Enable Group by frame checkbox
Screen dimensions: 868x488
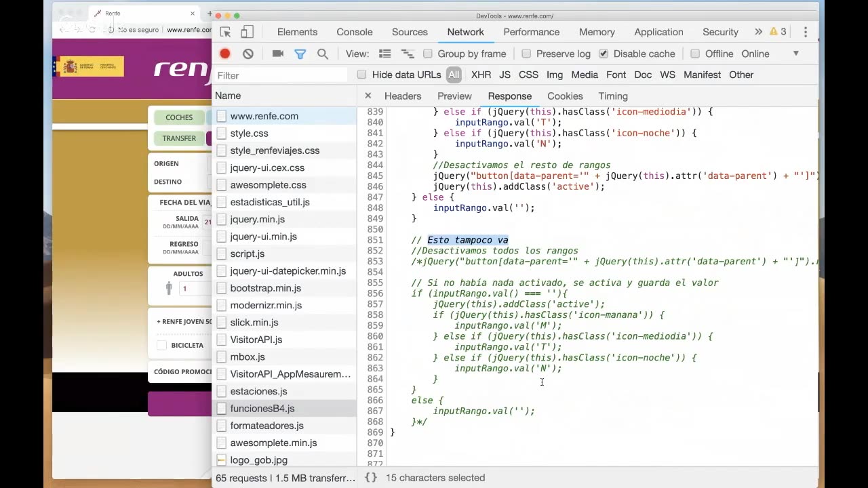428,54
